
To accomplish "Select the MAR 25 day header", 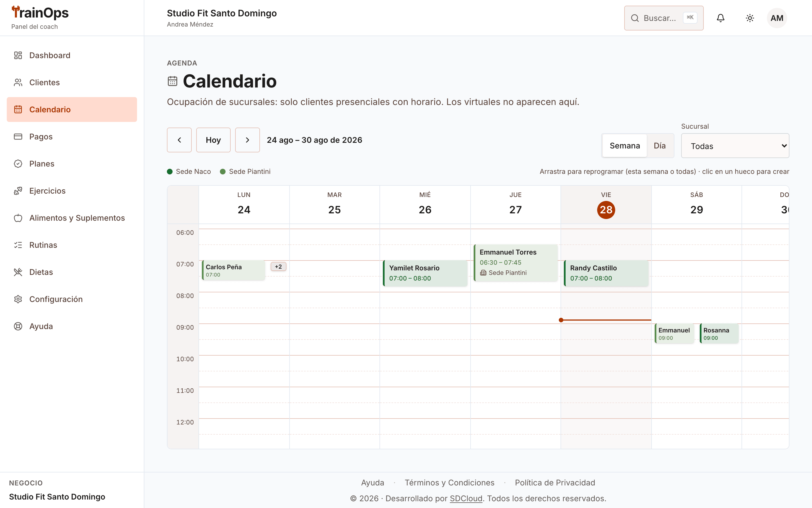I will pyautogui.click(x=335, y=205).
